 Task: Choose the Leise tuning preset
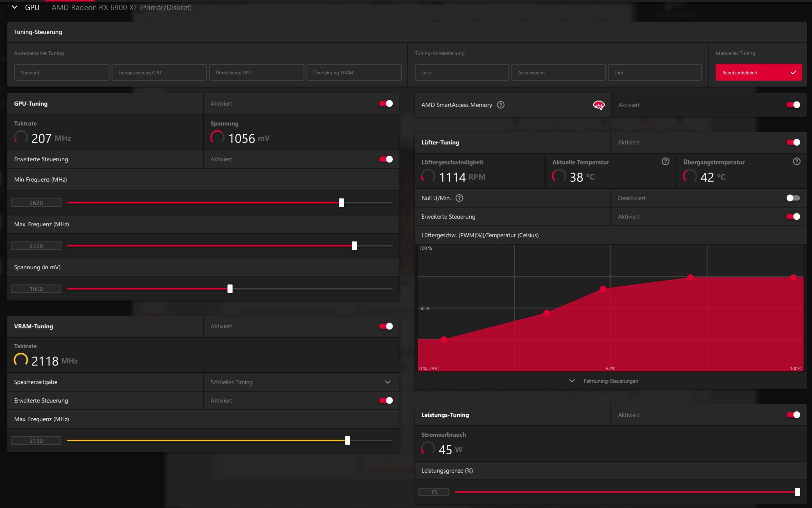point(462,73)
